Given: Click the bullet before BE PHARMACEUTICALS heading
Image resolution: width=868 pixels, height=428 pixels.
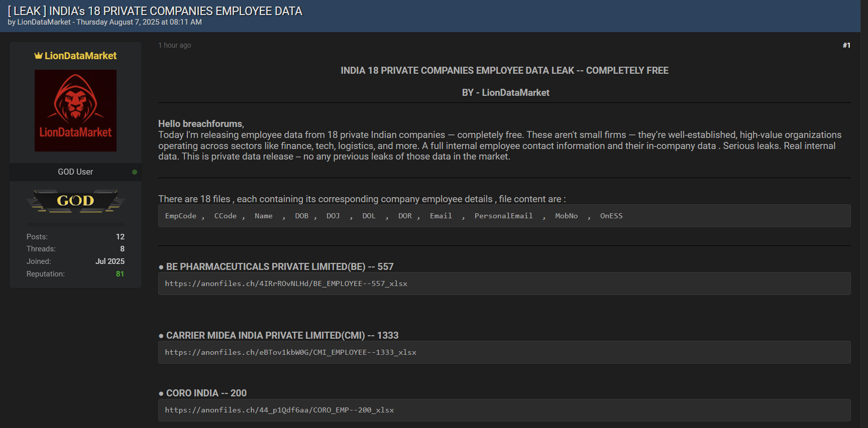Looking at the screenshot, I should [x=161, y=267].
